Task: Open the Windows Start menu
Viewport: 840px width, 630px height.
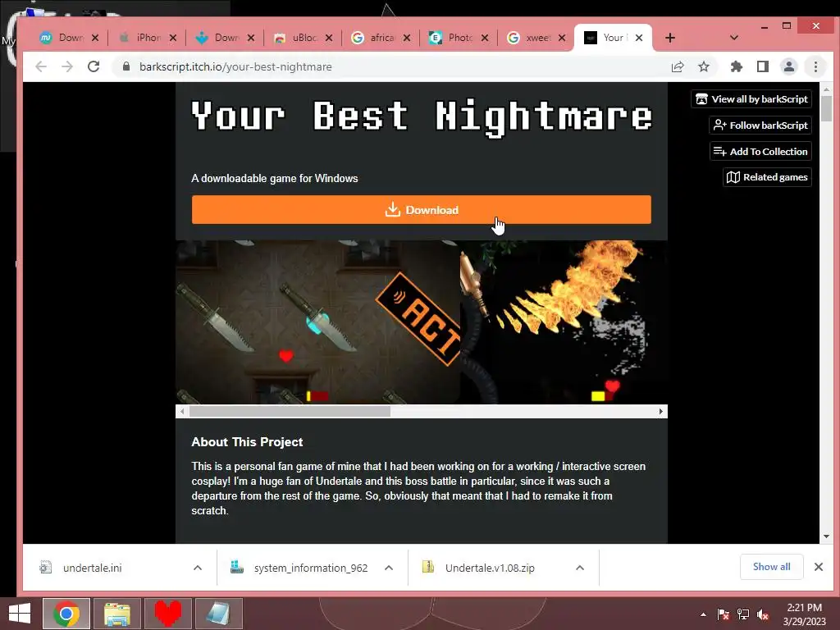Action: 20,614
